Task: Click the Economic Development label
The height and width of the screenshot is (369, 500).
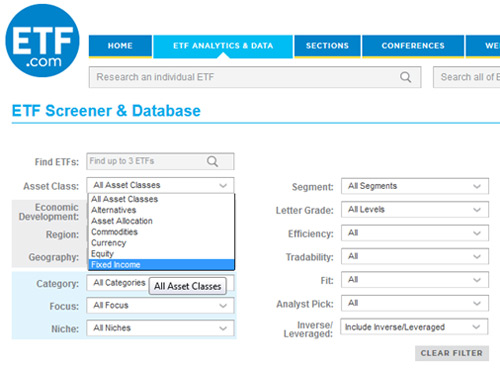Action: click(x=49, y=212)
